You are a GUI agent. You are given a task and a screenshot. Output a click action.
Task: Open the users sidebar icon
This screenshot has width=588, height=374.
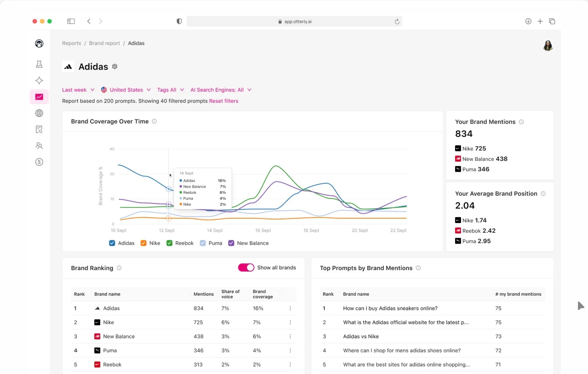coord(39,146)
